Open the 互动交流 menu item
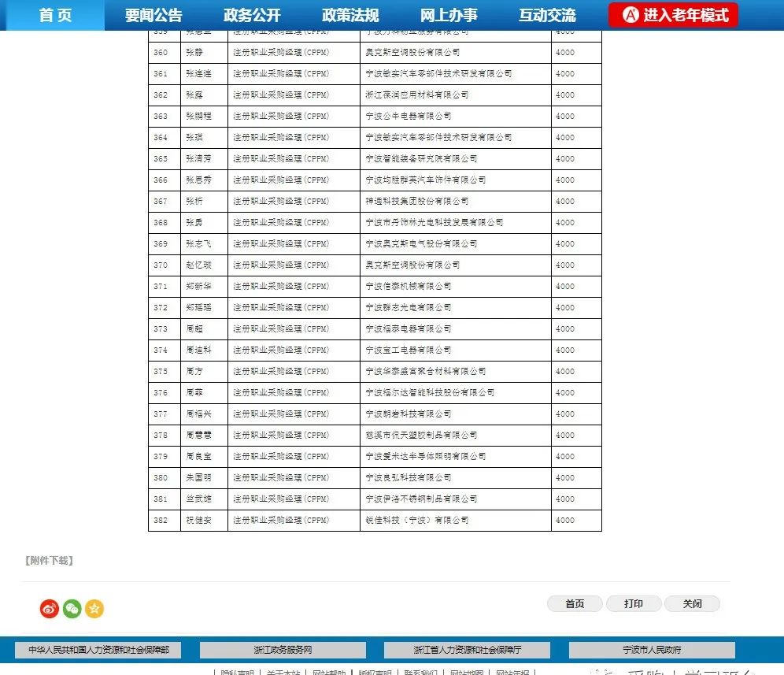Image resolution: width=784 pixels, height=675 pixels. (547, 15)
